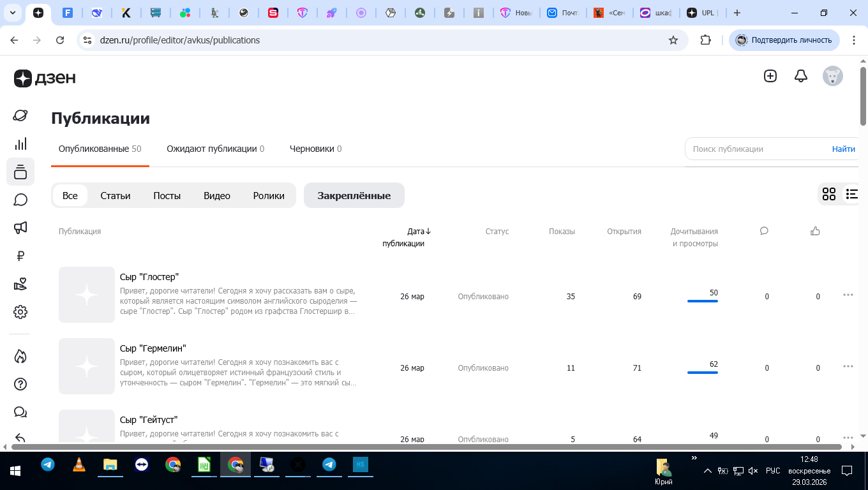Filter publications by Статьи
This screenshot has width=868, height=490.
(116, 195)
